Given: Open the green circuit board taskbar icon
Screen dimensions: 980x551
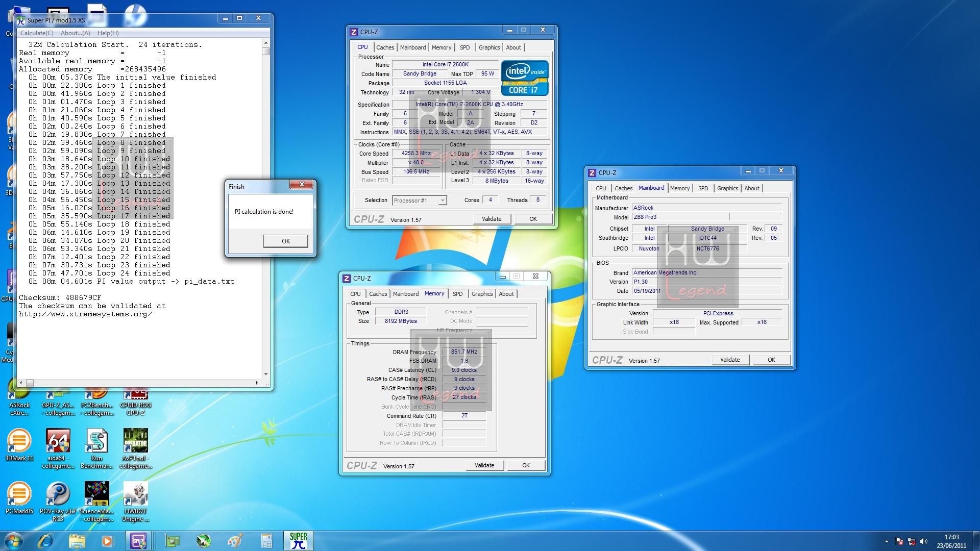Looking at the screenshot, I should click(x=173, y=541).
